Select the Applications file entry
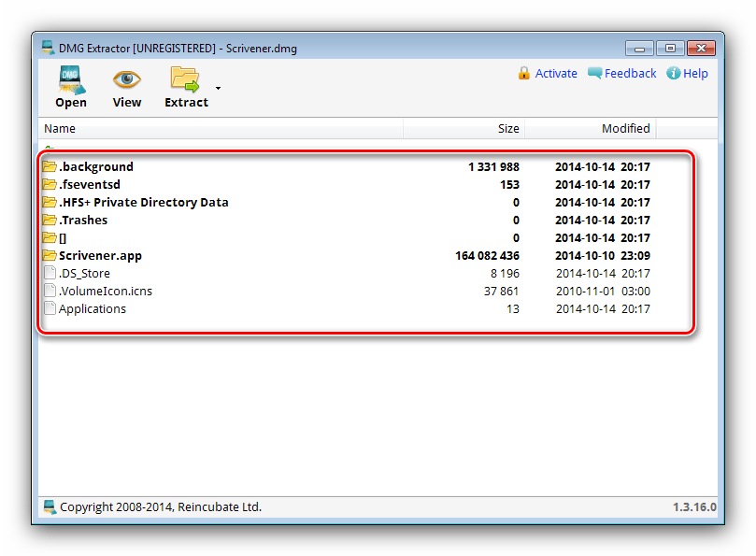The width and height of the screenshot is (756, 556). pyautogui.click(x=92, y=308)
